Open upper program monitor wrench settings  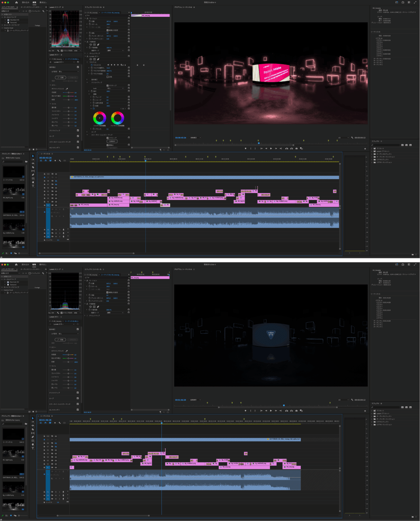[x=352, y=138]
